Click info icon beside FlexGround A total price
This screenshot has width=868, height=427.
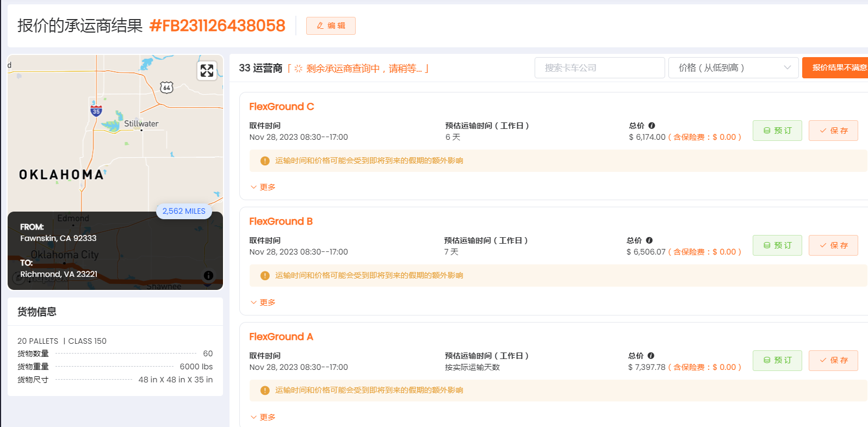click(651, 356)
